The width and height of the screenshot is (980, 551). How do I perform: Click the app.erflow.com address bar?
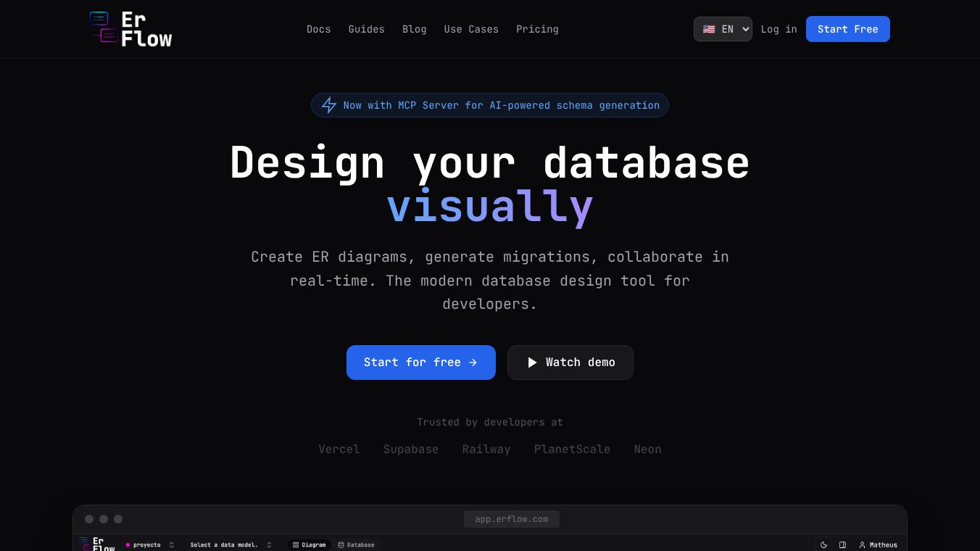(x=512, y=519)
